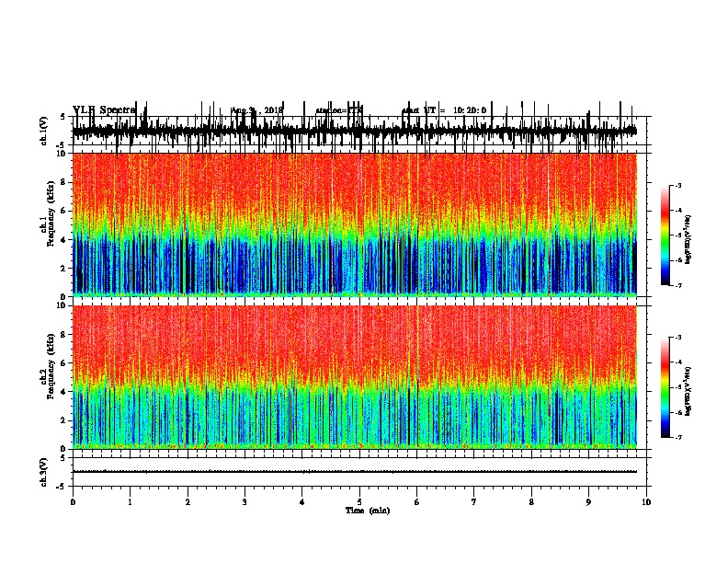Screen dimensions: 728x563
Task: Click time axis tick label 6
Action: pos(417,502)
